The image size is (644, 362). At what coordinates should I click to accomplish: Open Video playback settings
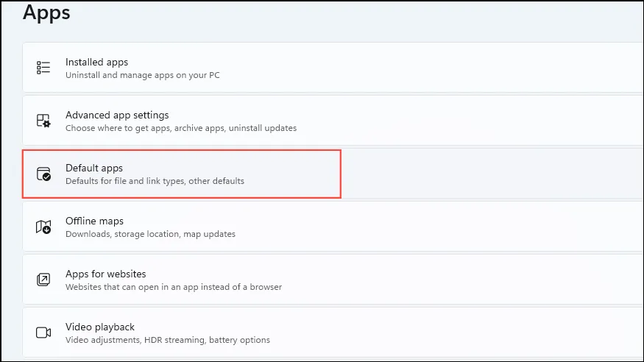coord(333,333)
